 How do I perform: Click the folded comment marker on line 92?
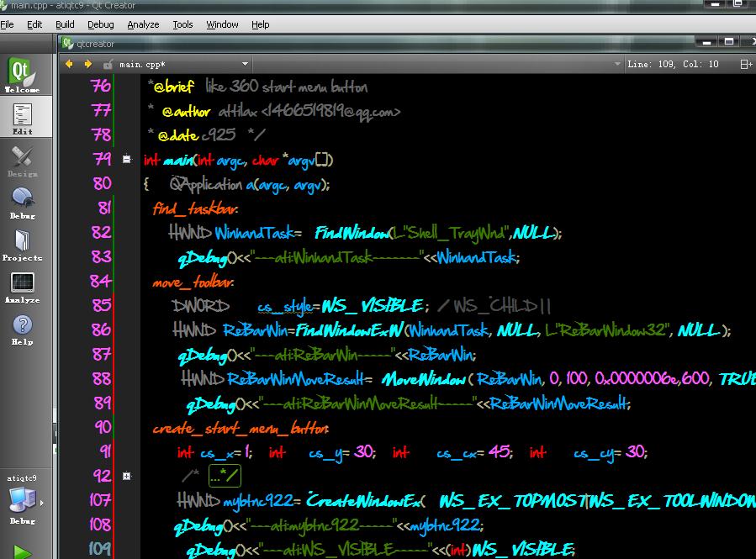(225, 476)
